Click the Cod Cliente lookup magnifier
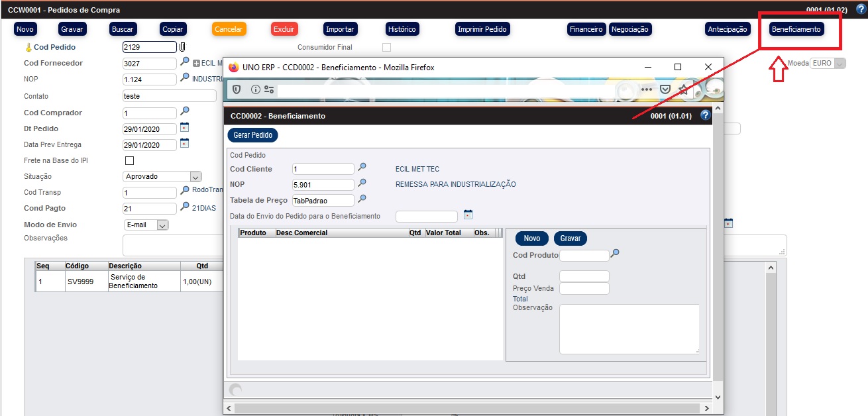 [362, 168]
